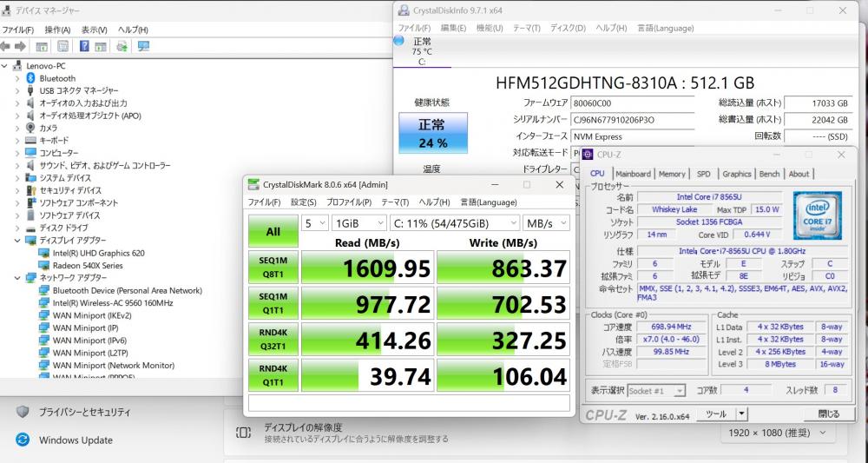Open the test size 1GiB dropdown

(356, 223)
